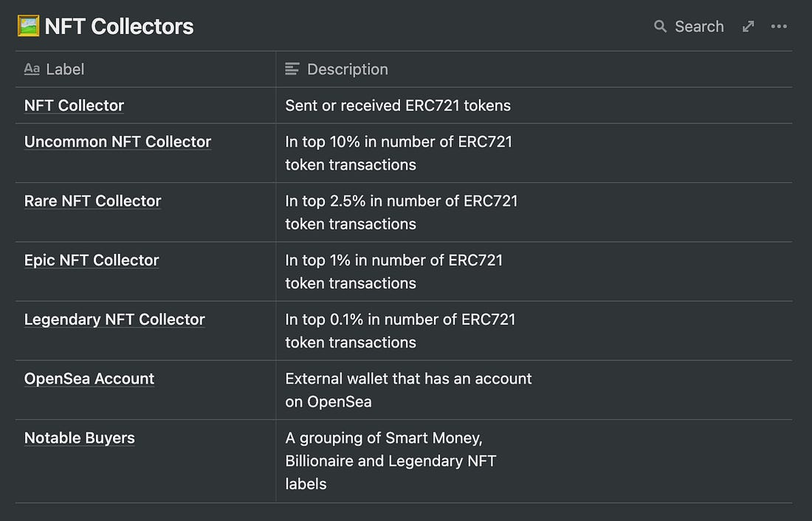Open Epic NFT Collector entry
This screenshot has width=812, height=521.
[92, 260]
